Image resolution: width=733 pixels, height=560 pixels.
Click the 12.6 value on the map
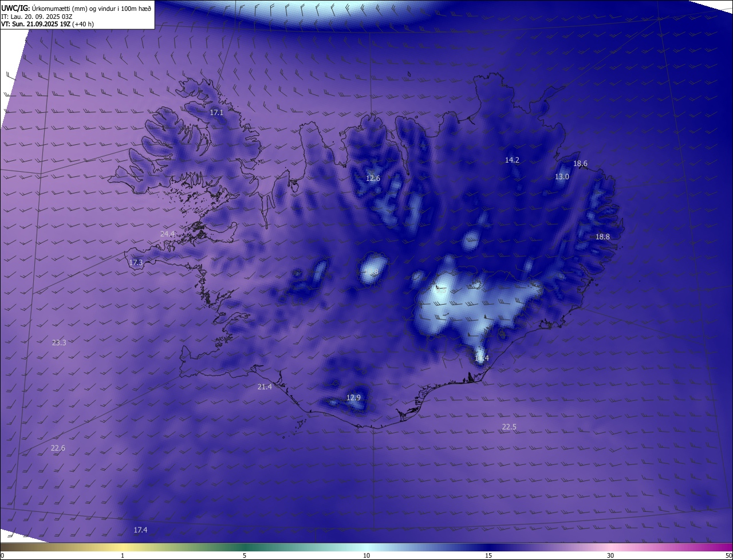pos(373,179)
